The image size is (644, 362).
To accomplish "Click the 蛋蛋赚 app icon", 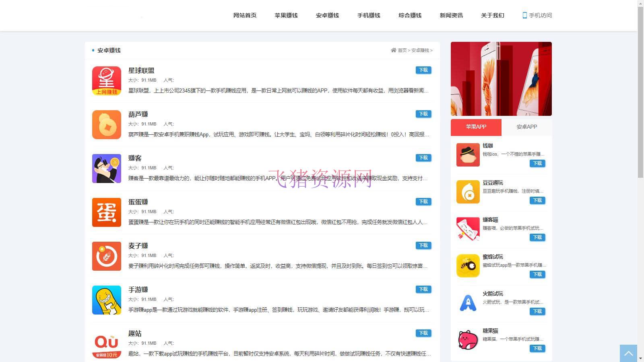I will [106, 212].
